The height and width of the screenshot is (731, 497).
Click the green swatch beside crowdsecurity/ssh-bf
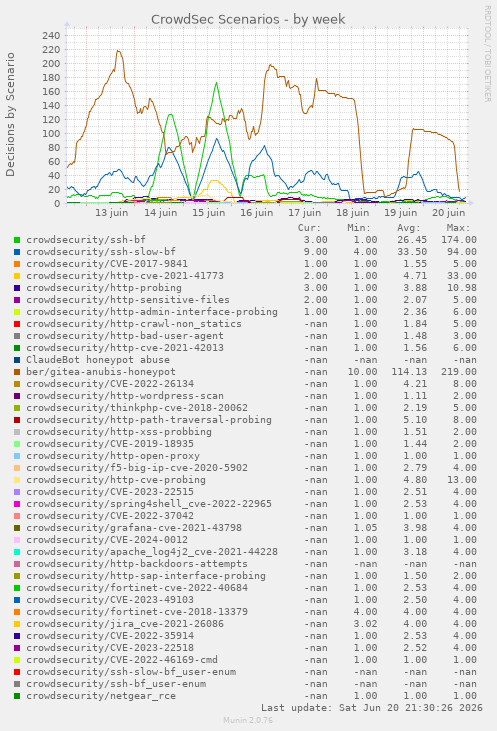click(x=17, y=240)
